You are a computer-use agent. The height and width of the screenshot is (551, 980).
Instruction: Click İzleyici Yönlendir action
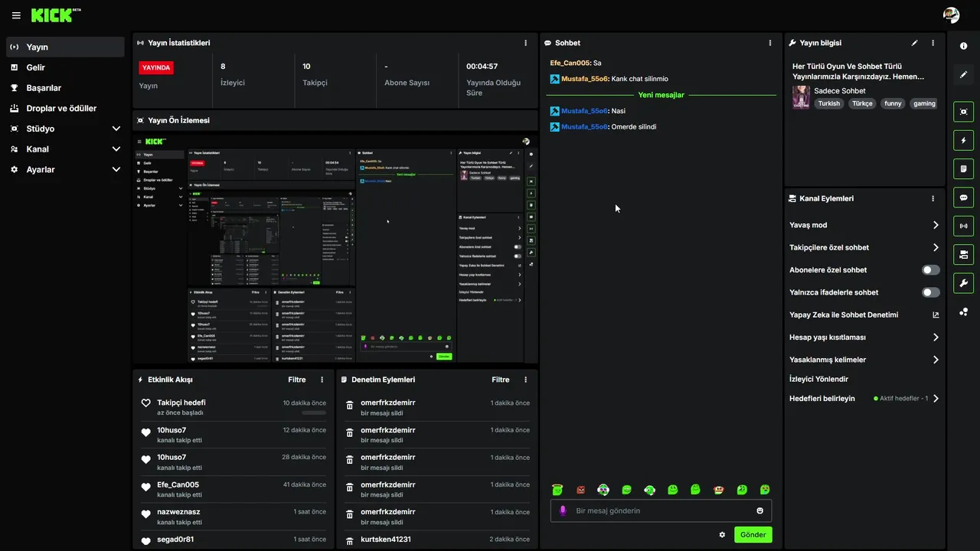[x=818, y=379]
